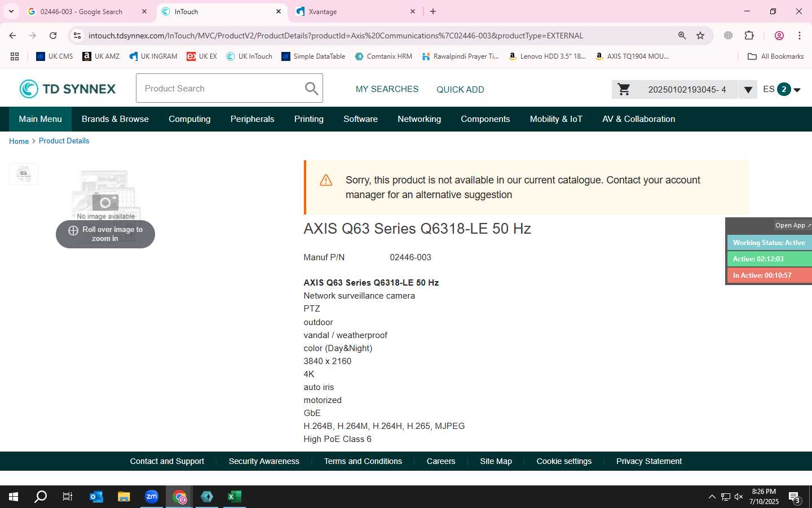Open Excel from the taskbar
The width and height of the screenshot is (812, 508).
[235, 497]
